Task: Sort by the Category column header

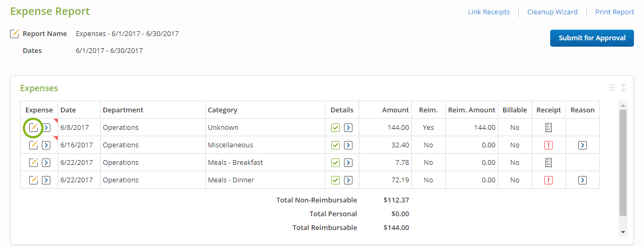Action: pyautogui.click(x=223, y=110)
